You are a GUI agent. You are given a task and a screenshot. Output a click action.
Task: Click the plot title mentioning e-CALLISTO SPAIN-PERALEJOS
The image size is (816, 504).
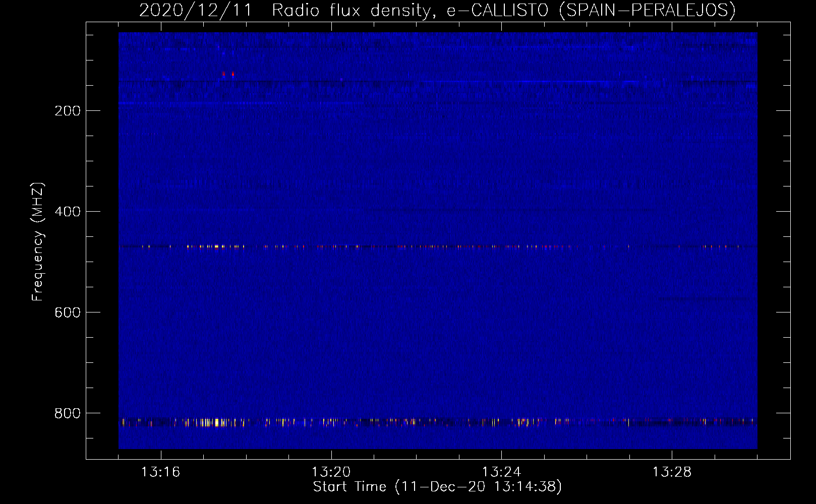437,10
